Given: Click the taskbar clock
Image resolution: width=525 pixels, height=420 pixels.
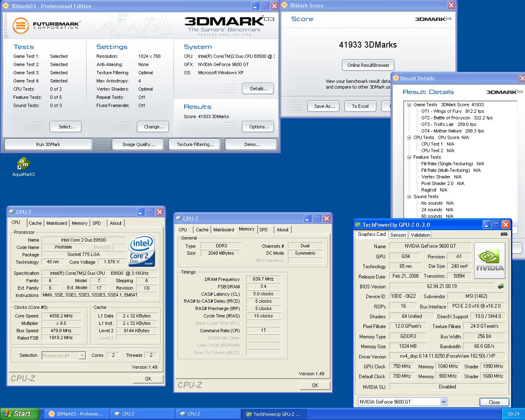Looking at the screenshot, I should tap(514, 414).
